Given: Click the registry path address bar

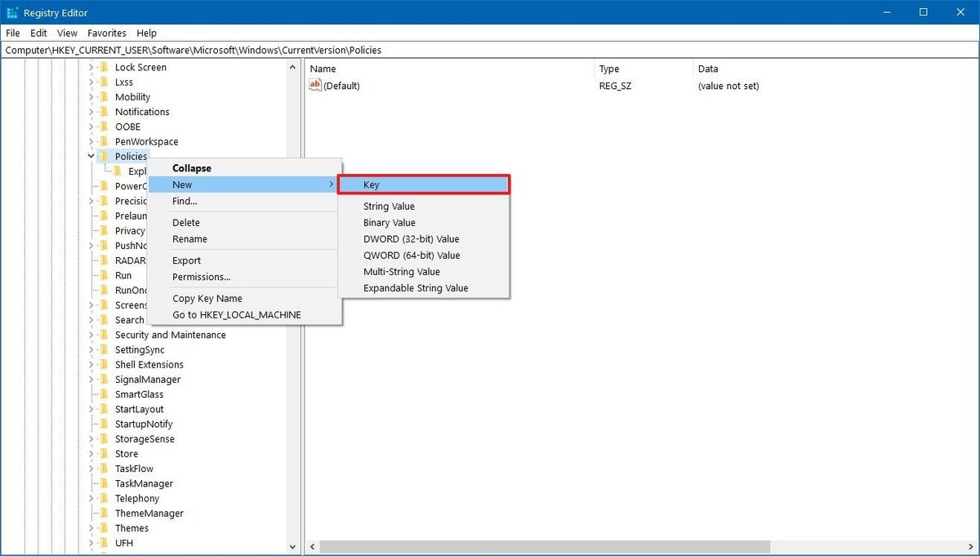Looking at the screenshot, I should click(327, 50).
